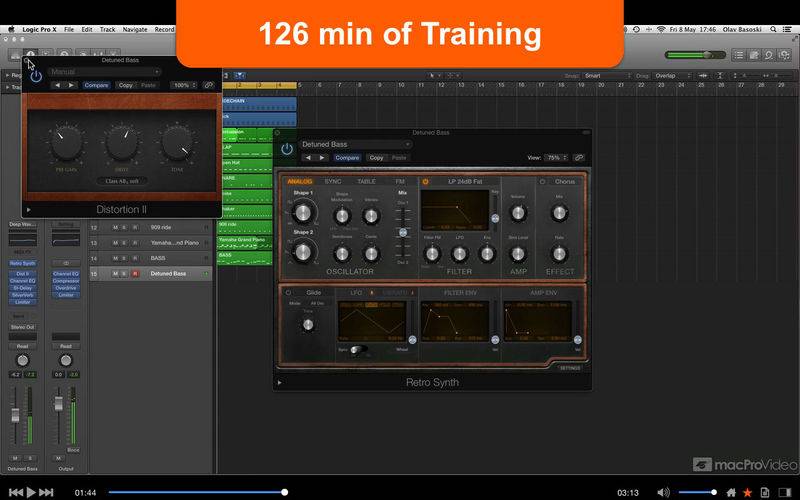Image resolution: width=800 pixels, height=500 pixels.
Task: Play the video with the play button
Action: 31,492
